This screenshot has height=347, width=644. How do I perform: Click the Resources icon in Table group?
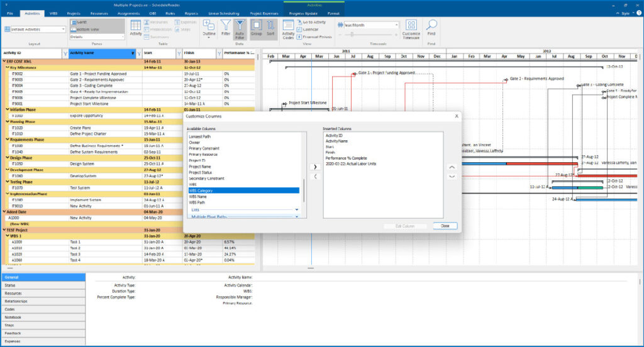(156, 22)
